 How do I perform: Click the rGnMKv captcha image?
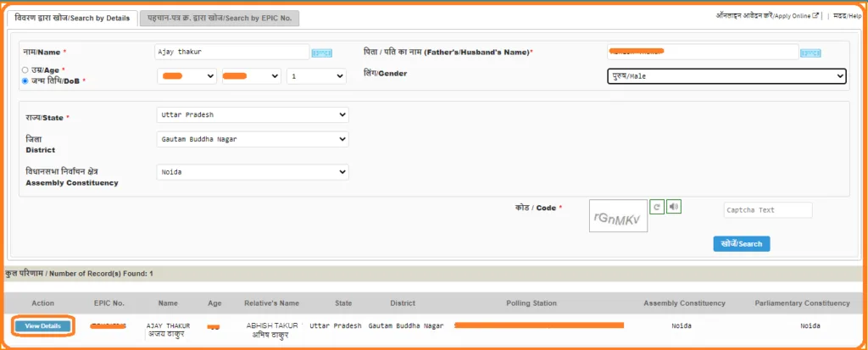coord(618,216)
